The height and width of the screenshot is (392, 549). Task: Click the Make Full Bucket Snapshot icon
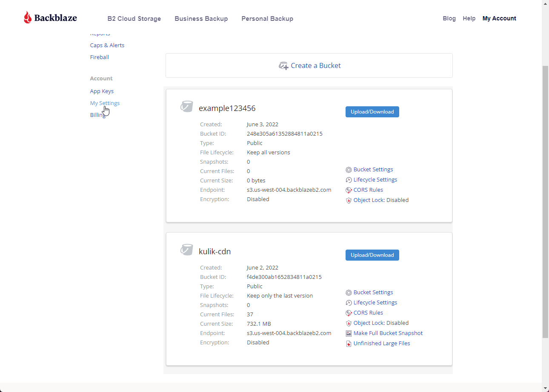pos(349,333)
